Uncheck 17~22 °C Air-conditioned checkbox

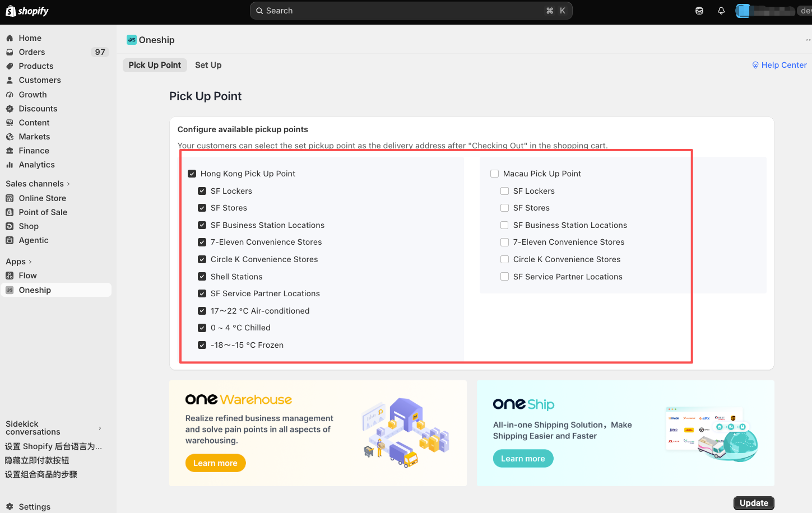coord(202,311)
